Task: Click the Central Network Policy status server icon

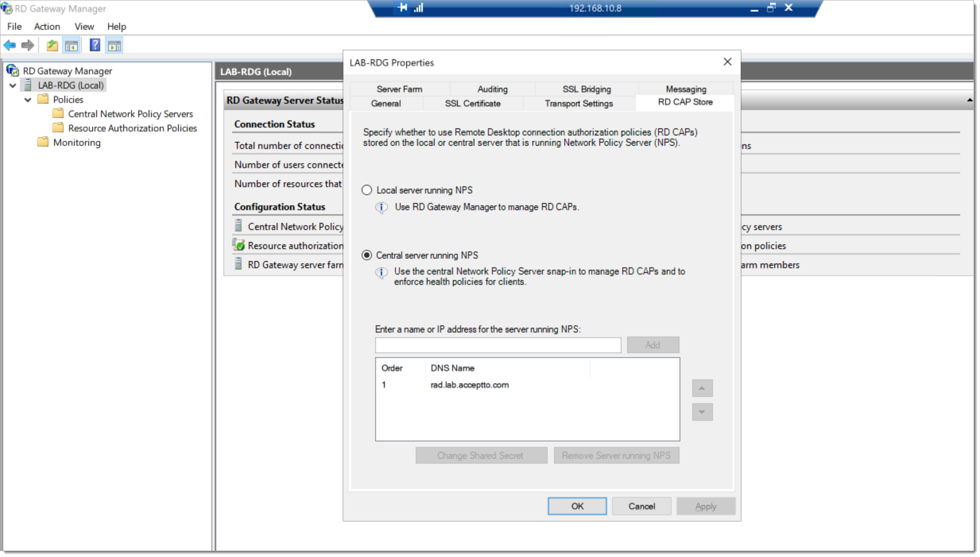Action: (x=238, y=226)
